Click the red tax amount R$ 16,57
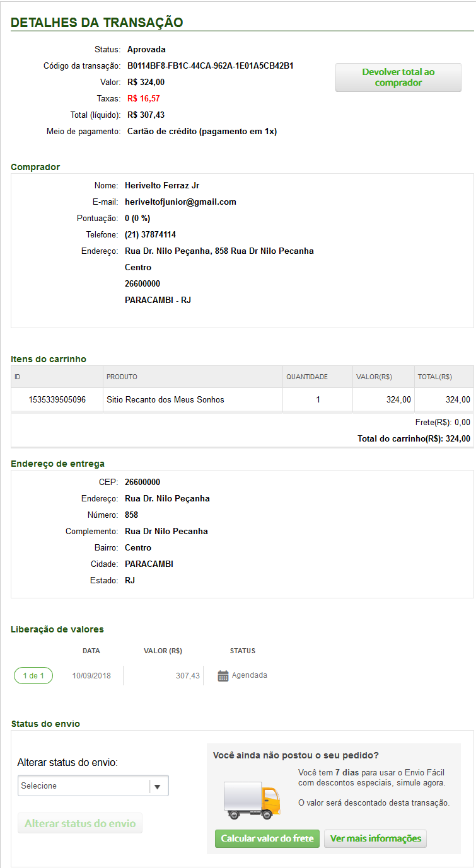Screen dimensions: 476x868 pos(143,98)
